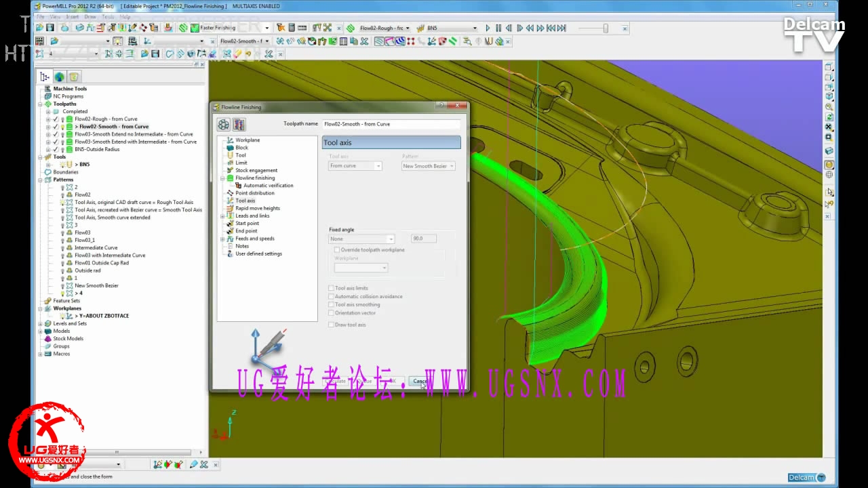
Task: Open the BN5 tool dropdown
Action: 474,28
